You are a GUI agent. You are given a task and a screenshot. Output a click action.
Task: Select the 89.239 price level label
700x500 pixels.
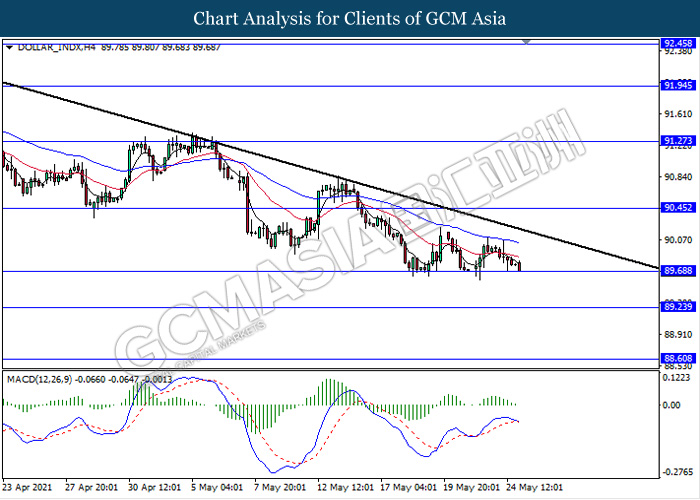pyautogui.click(x=678, y=307)
